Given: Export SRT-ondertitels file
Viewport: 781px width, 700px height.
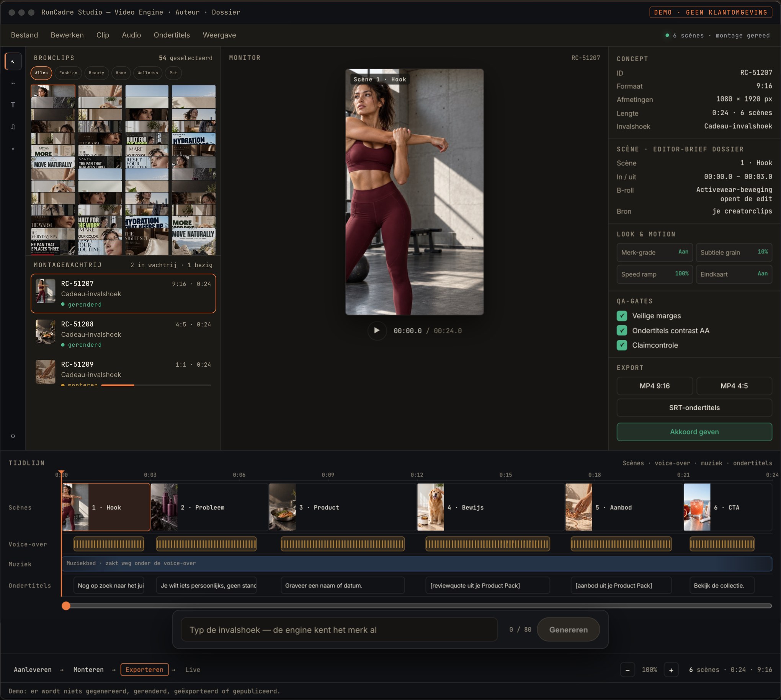Looking at the screenshot, I should pyautogui.click(x=694, y=408).
